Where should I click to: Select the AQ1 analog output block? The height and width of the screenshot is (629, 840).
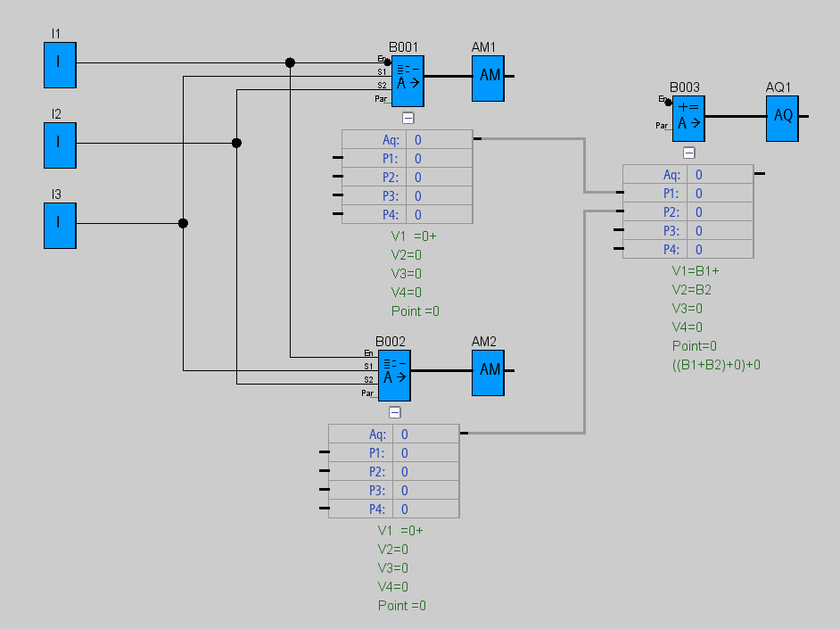point(782,119)
